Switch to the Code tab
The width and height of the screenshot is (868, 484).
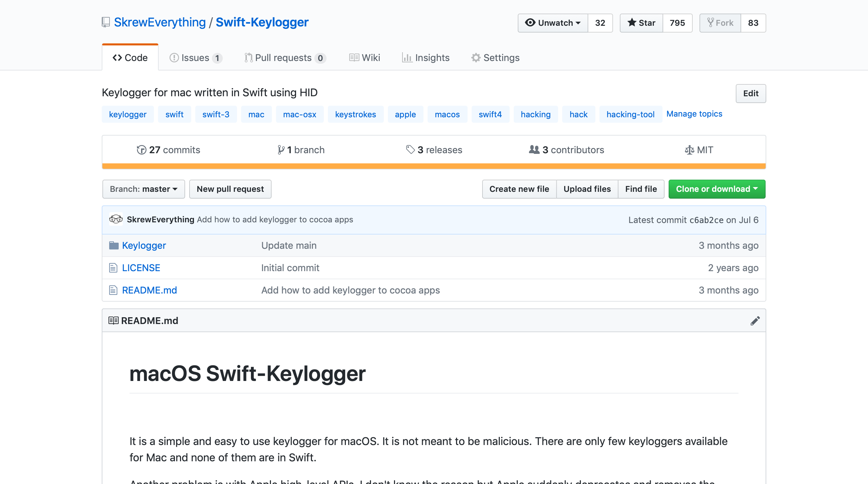tap(130, 58)
